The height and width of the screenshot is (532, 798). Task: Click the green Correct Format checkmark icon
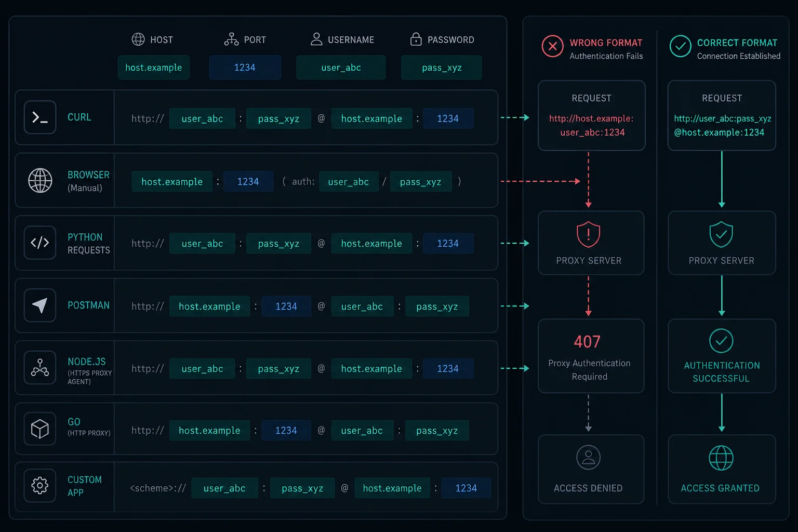[x=680, y=46]
